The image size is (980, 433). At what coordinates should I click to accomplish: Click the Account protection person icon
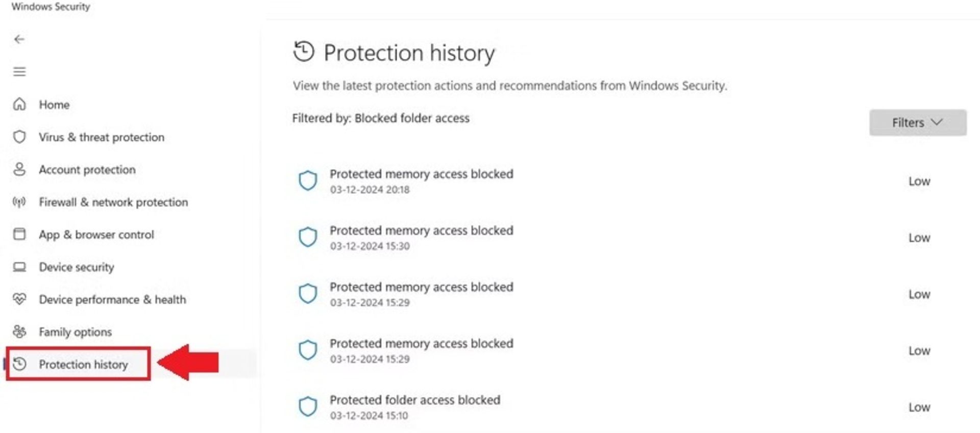(x=19, y=169)
